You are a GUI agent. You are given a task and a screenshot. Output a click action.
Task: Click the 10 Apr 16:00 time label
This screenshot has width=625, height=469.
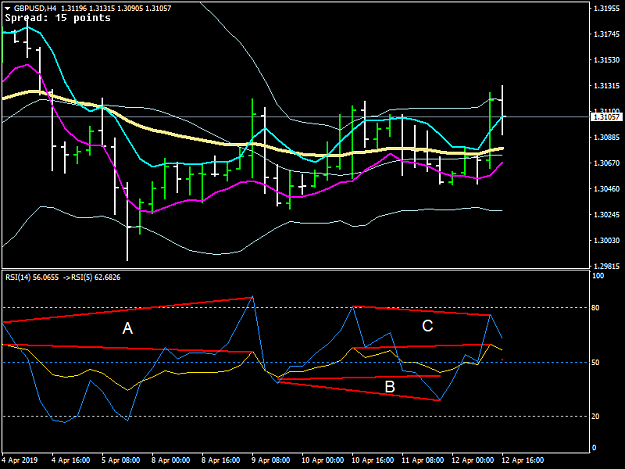pyautogui.click(x=373, y=460)
